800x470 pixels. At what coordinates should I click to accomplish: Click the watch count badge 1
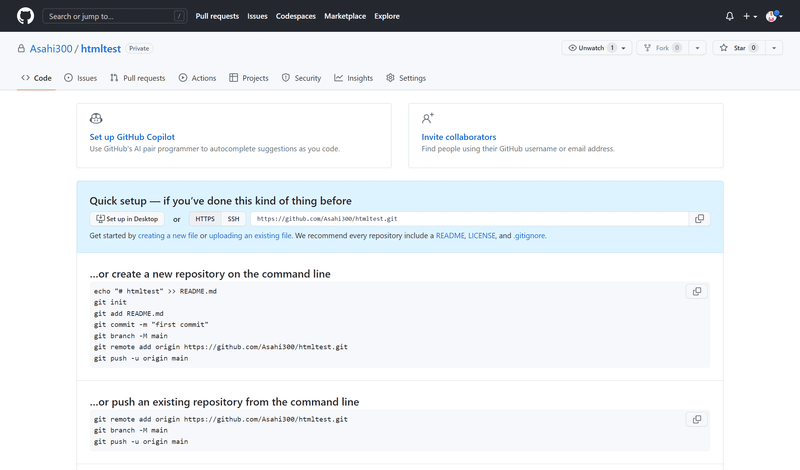click(x=612, y=48)
